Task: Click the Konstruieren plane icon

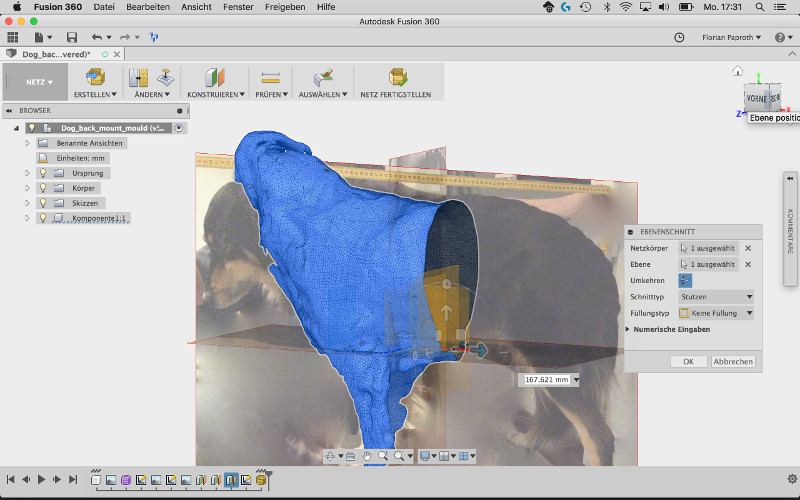Action: (x=215, y=77)
